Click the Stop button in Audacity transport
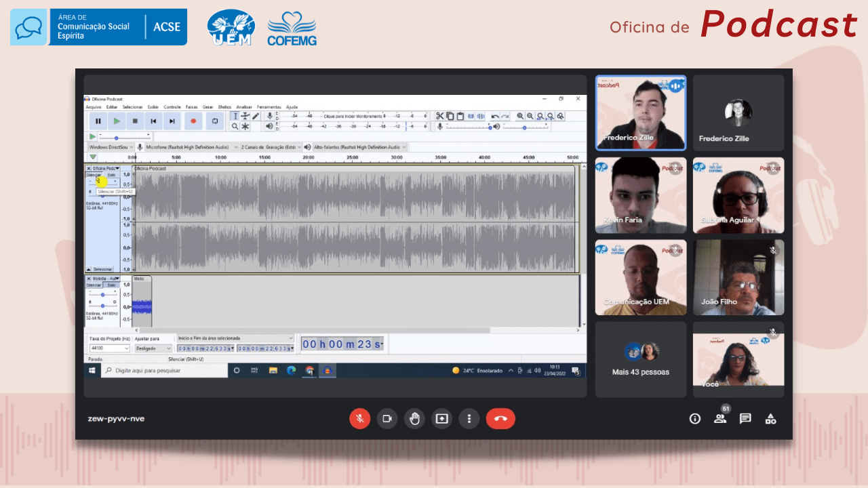The height and width of the screenshot is (488, 868). click(x=135, y=121)
